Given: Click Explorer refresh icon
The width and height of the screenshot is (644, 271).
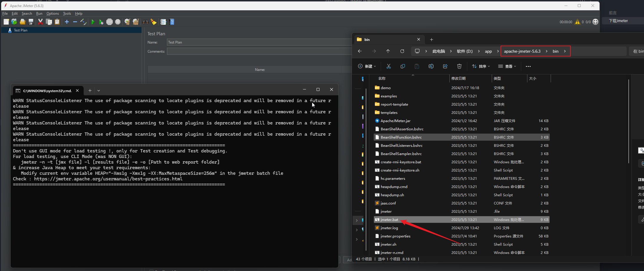Looking at the screenshot, I should coord(402,51).
